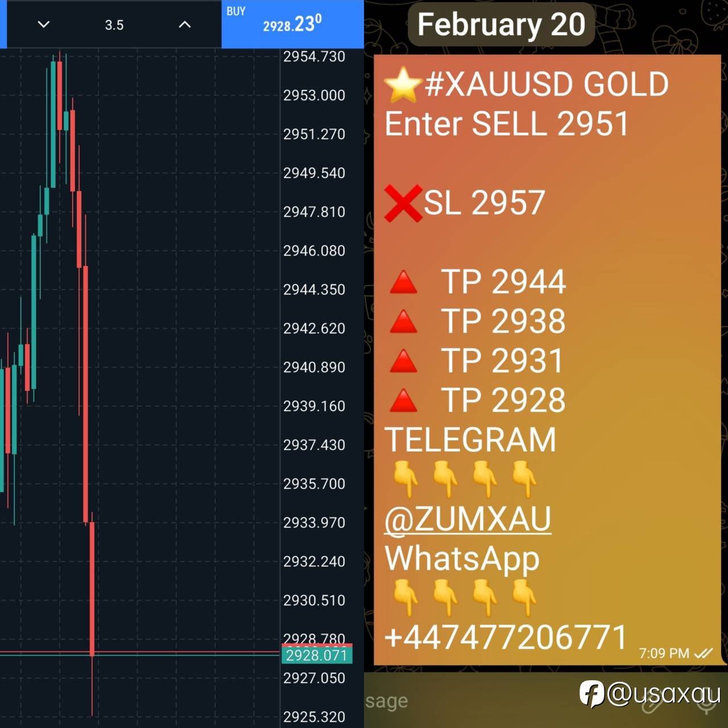Screen dimensions: 728x728
Task: Click the 2953.000 price axis label
Action: tap(314, 95)
